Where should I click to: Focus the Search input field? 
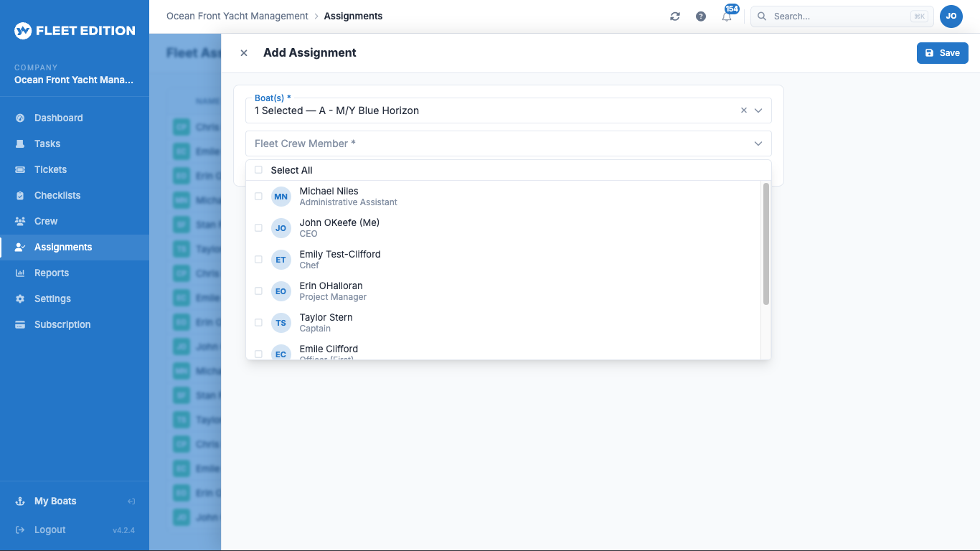842,16
